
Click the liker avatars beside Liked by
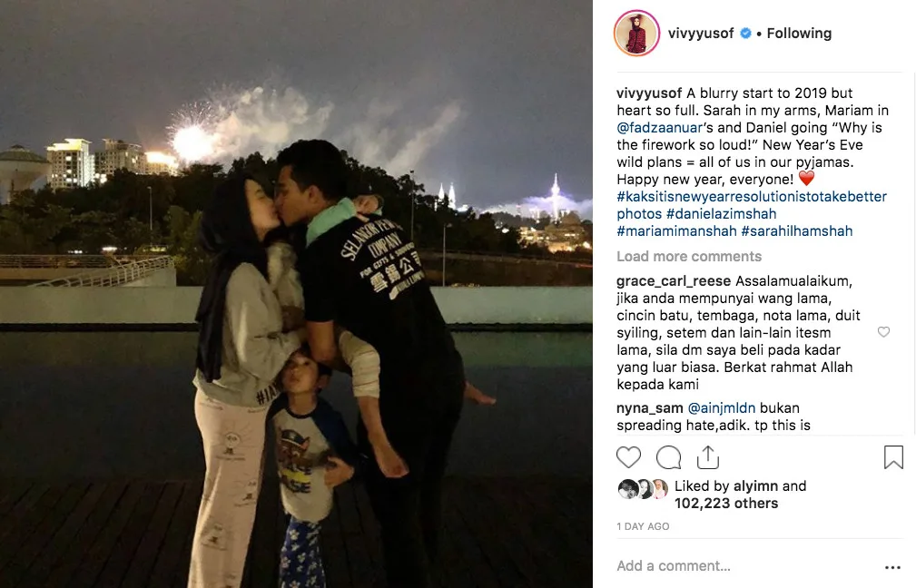pos(643,489)
